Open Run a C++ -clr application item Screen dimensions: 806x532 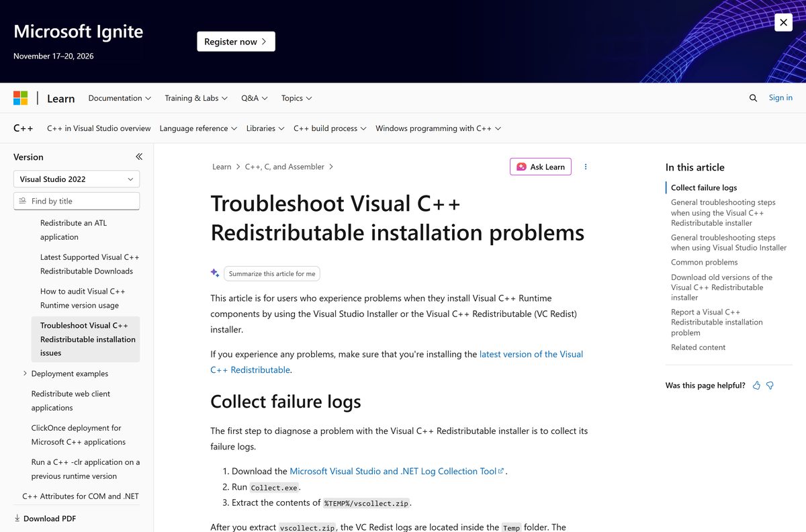85,469
